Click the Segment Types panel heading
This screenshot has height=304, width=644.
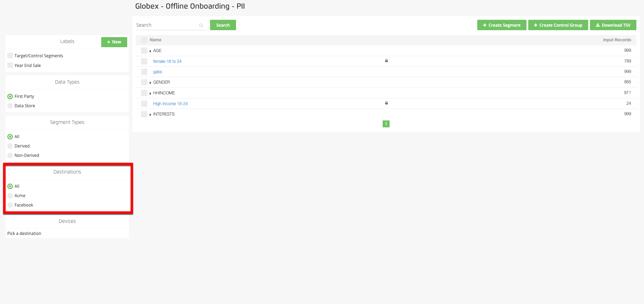[67, 122]
